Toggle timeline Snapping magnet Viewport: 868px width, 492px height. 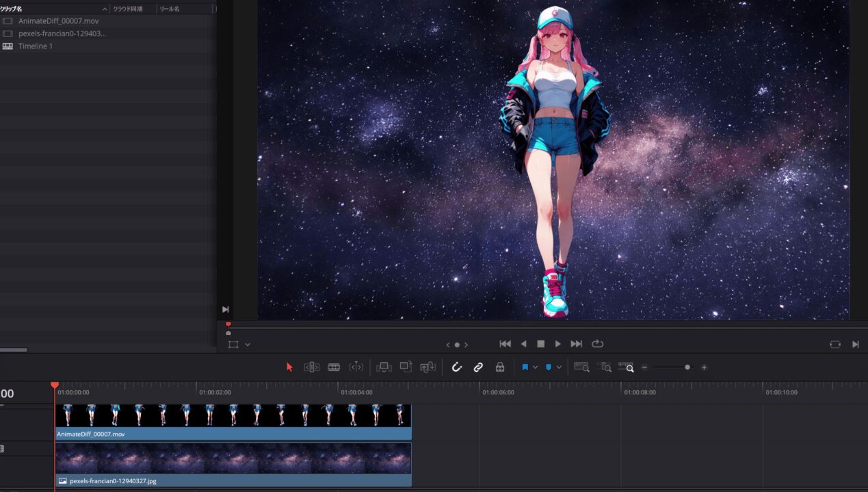pos(457,367)
